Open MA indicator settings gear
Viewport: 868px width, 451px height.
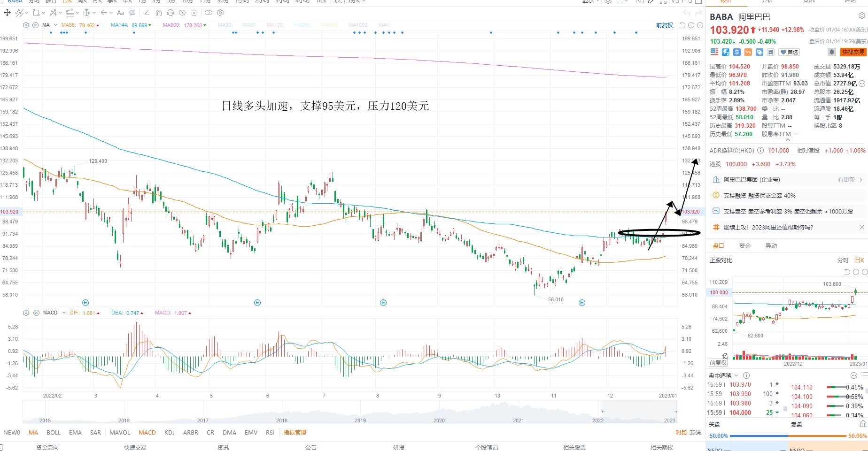coord(26,25)
